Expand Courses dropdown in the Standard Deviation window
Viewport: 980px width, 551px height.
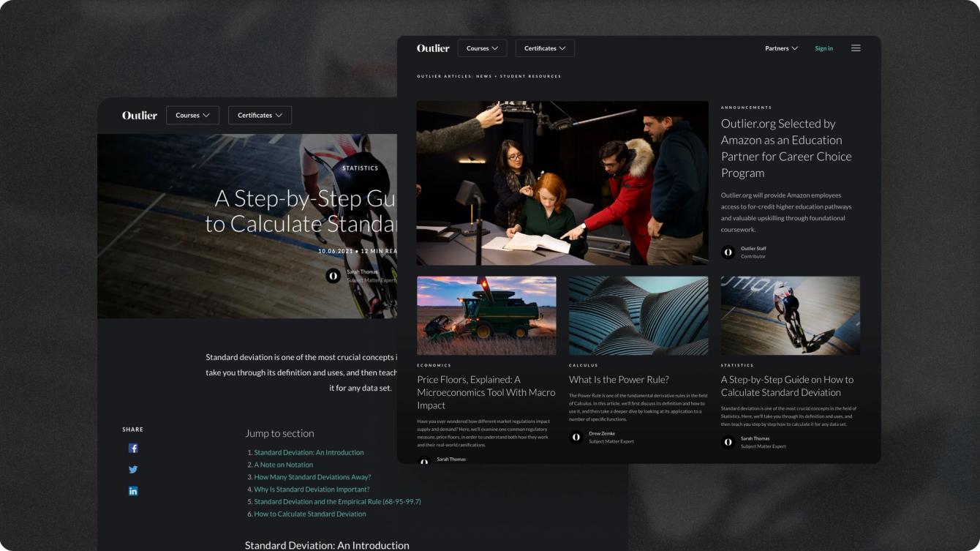tap(192, 116)
